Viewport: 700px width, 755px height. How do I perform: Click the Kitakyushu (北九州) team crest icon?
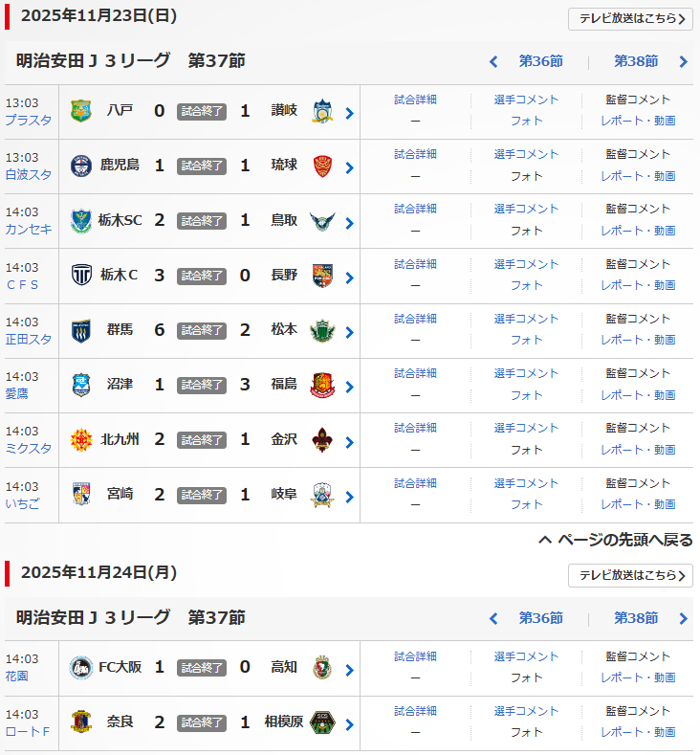81,440
